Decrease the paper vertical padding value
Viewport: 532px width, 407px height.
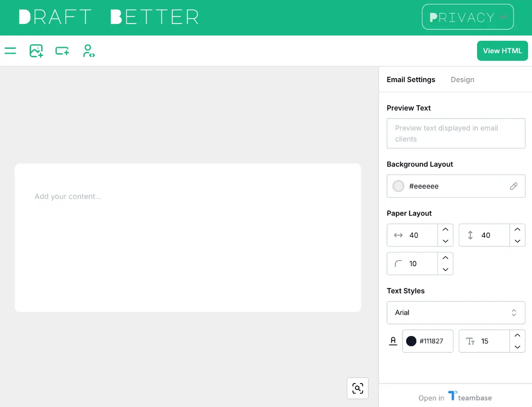point(517,241)
